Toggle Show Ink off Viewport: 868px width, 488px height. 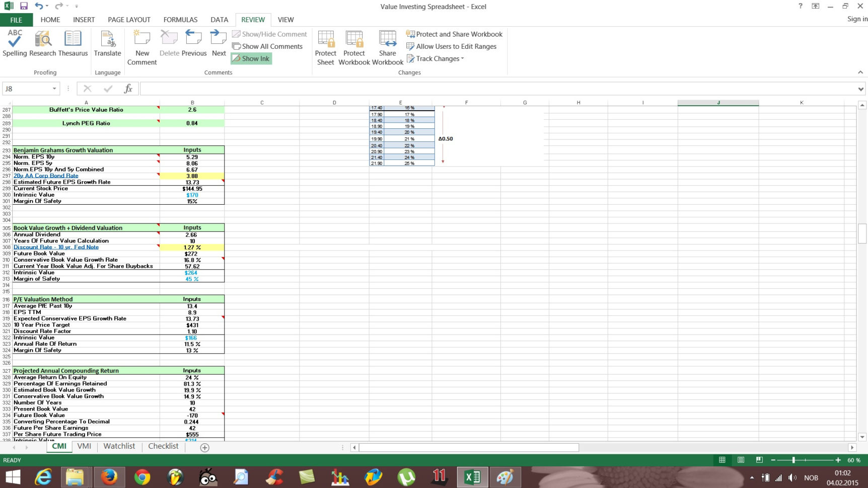coord(251,58)
